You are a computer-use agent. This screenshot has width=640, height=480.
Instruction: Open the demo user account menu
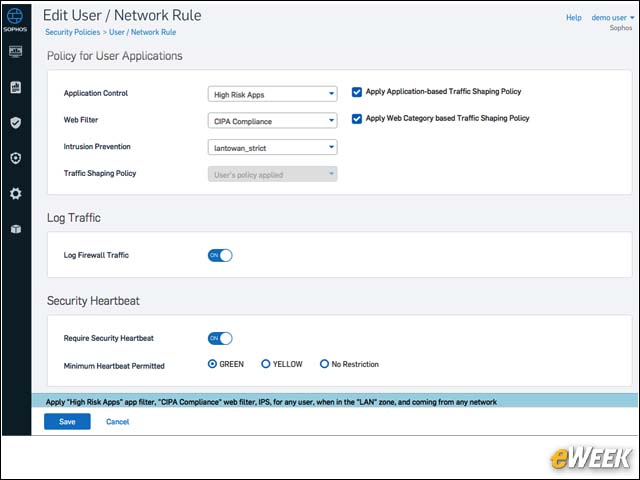coord(613,18)
